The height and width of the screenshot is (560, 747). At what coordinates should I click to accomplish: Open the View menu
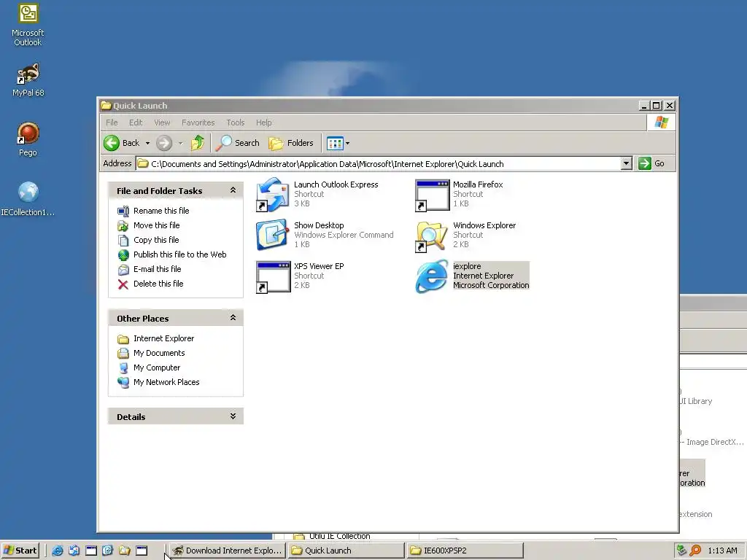point(162,122)
